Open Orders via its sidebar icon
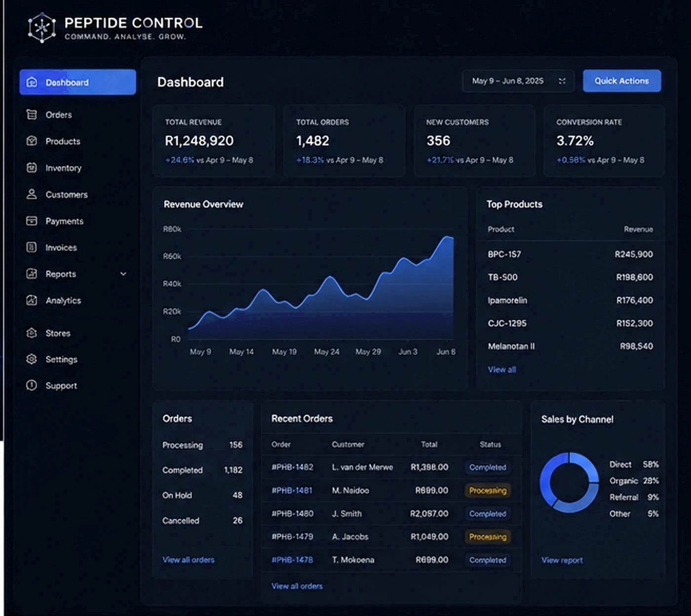This screenshot has height=616, width=691. [x=32, y=115]
